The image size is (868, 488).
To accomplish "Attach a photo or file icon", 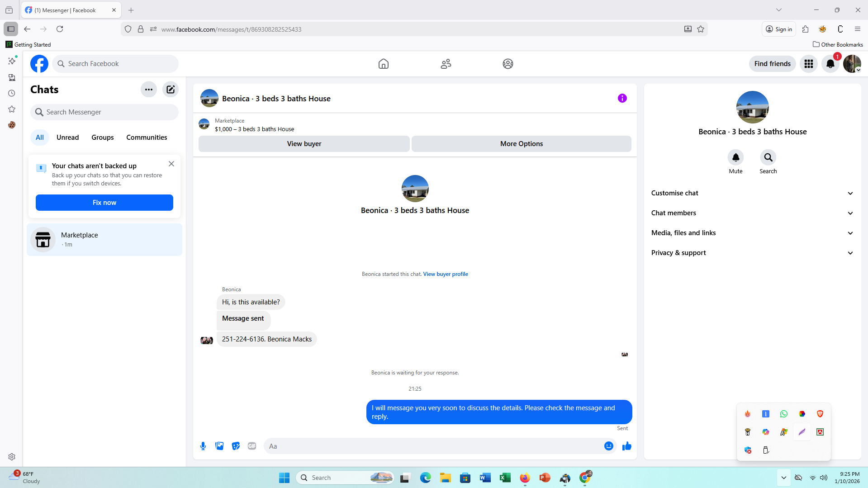I will [x=219, y=446].
